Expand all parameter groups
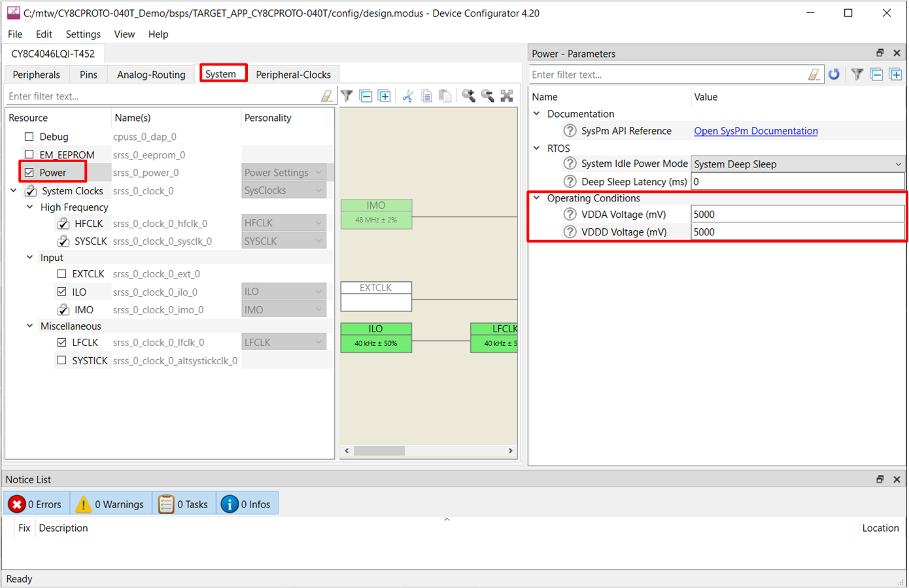This screenshot has width=909, height=588. coord(896,75)
